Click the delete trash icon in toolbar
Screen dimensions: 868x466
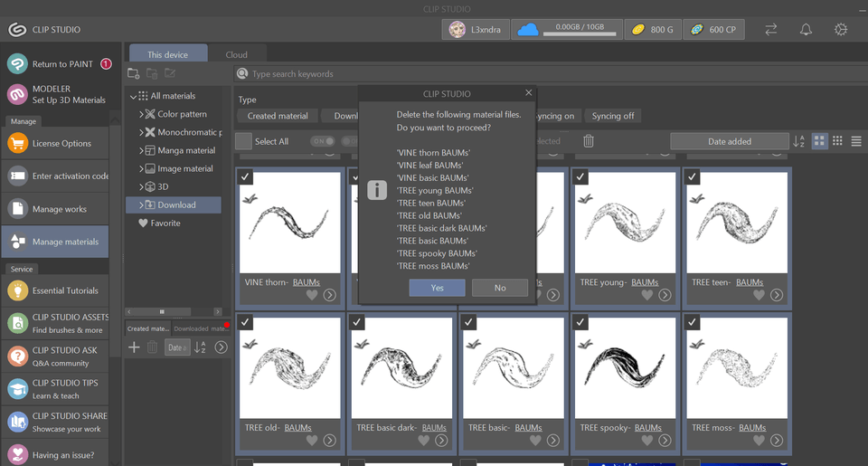coord(589,141)
